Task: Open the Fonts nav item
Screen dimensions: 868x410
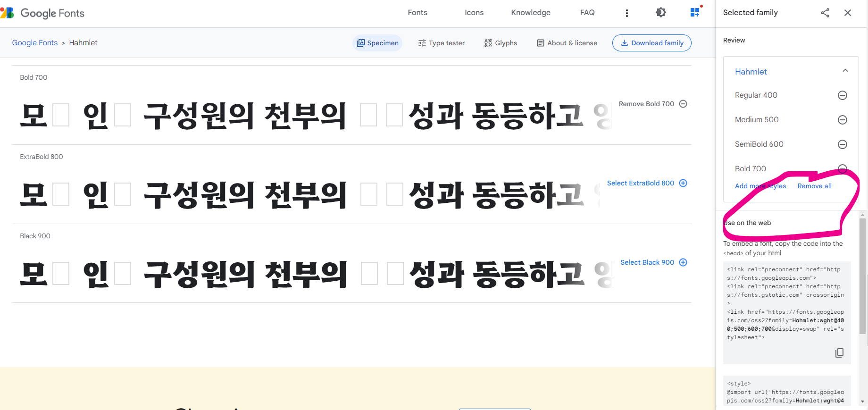Action: 417,13
